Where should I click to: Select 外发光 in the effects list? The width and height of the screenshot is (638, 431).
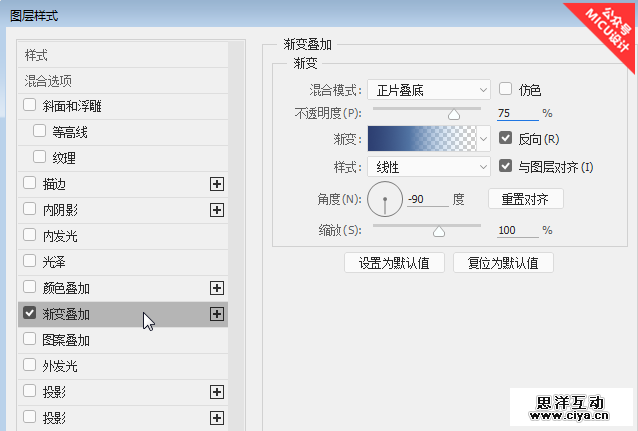(60, 366)
